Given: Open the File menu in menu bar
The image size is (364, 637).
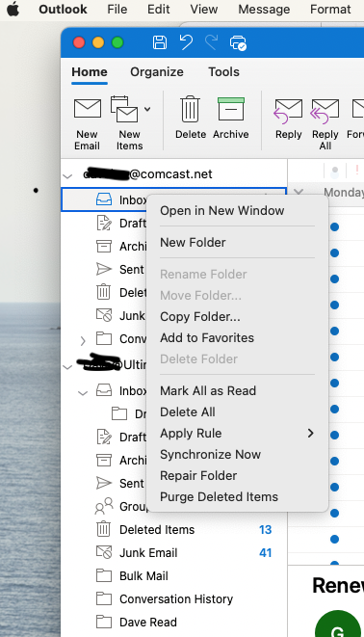Looking at the screenshot, I should (117, 9).
